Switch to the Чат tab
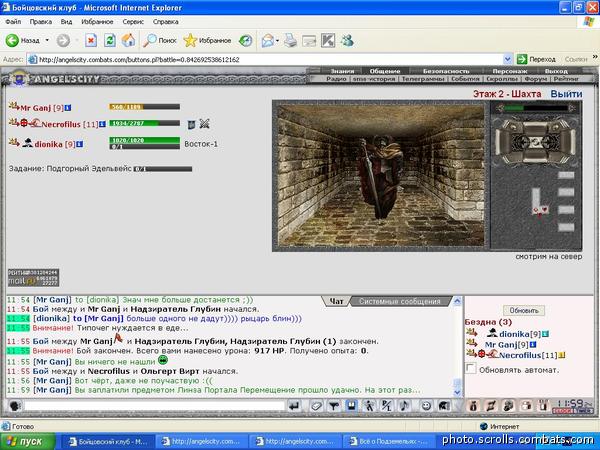 (336, 302)
